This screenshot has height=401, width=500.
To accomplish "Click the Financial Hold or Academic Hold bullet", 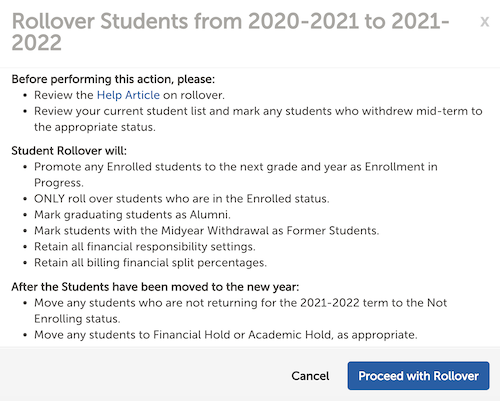I will pos(226,335).
